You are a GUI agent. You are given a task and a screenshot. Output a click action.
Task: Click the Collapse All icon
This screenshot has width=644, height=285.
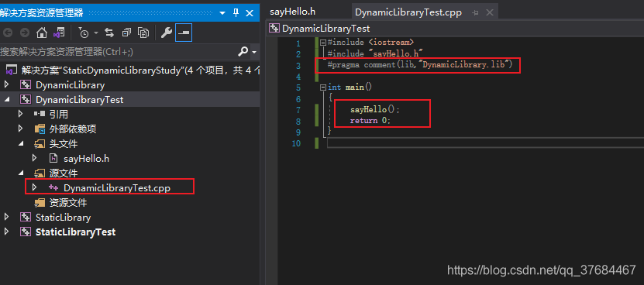click(126, 33)
